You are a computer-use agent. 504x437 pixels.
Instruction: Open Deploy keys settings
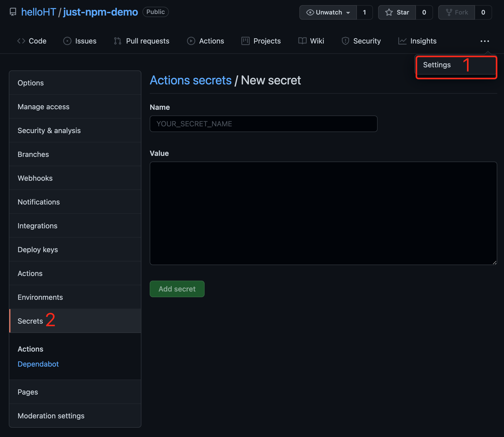tap(75, 250)
